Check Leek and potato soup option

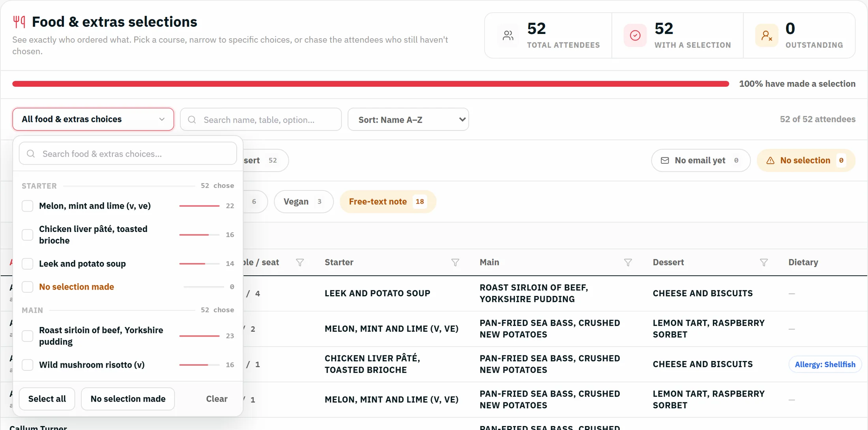coord(27,264)
